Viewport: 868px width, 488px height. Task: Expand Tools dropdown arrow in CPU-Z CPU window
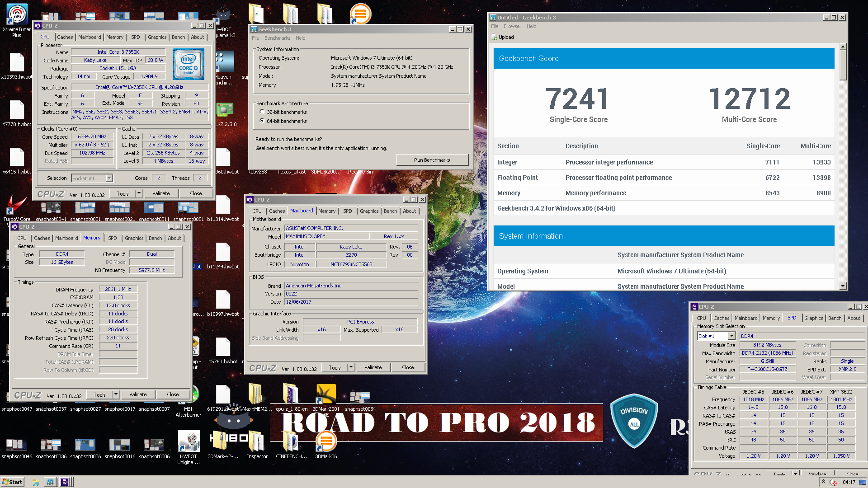(139, 193)
